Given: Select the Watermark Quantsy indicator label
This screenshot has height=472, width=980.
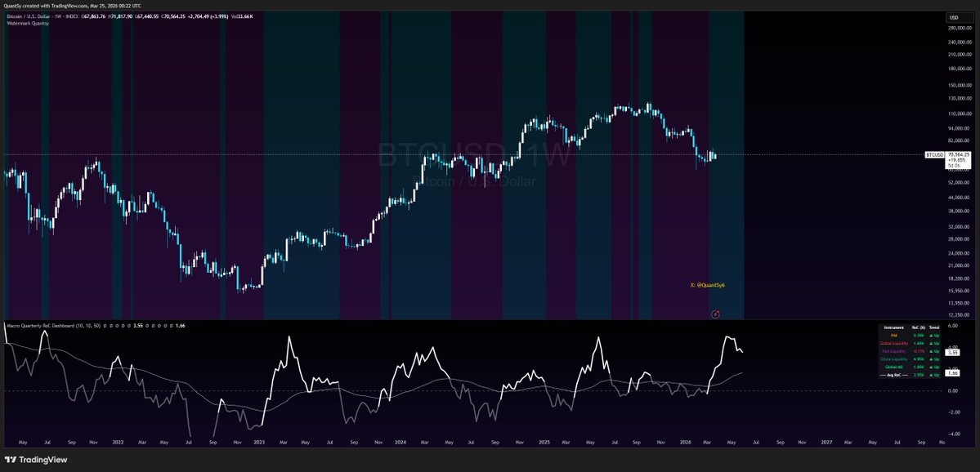Looking at the screenshot, I should coord(28,23).
